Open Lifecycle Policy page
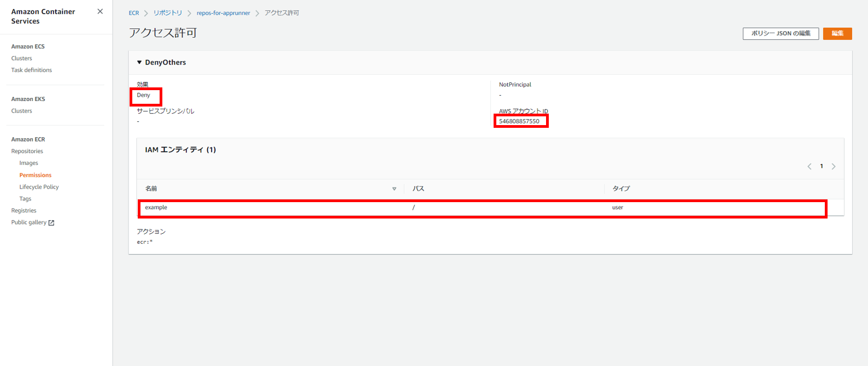Screen dimensions: 868x366 click(x=39, y=187)
